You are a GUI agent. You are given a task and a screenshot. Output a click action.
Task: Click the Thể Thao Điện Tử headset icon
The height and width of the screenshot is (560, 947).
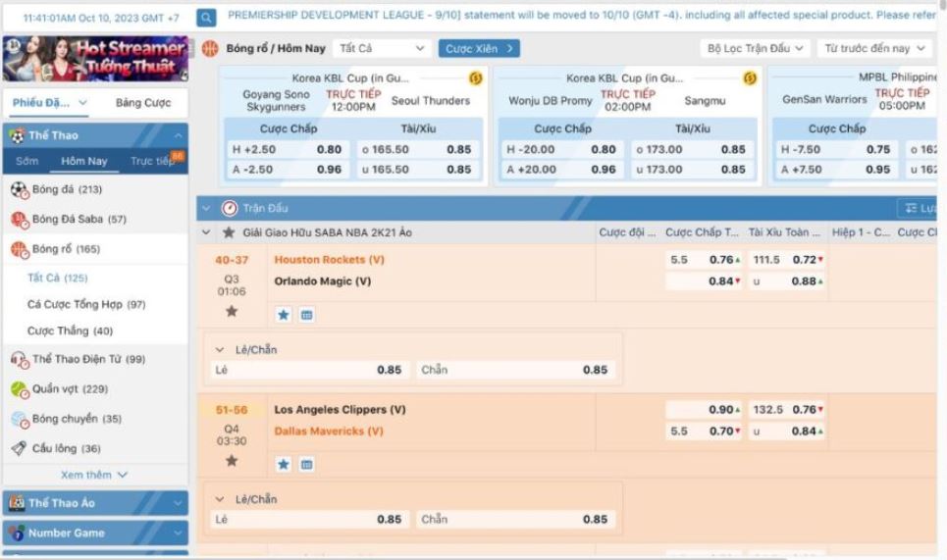pyautogui.click(x=20, y=360)
